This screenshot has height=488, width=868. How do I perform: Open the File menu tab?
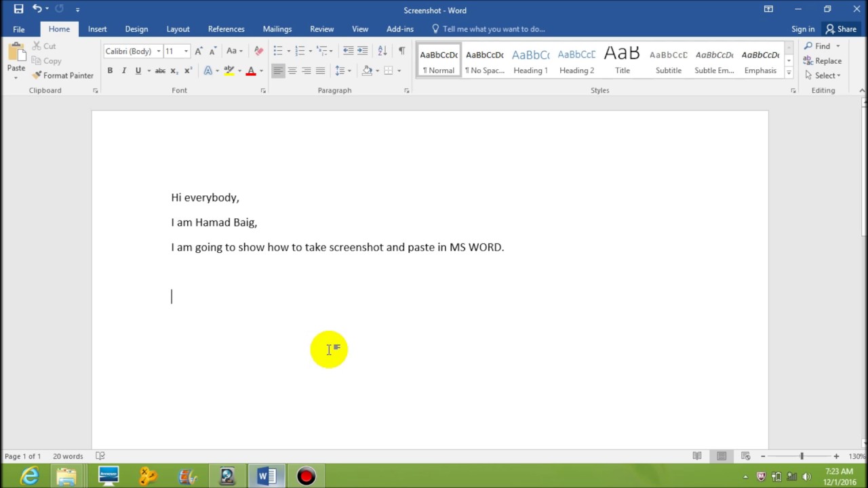click(x=19, y=29)
